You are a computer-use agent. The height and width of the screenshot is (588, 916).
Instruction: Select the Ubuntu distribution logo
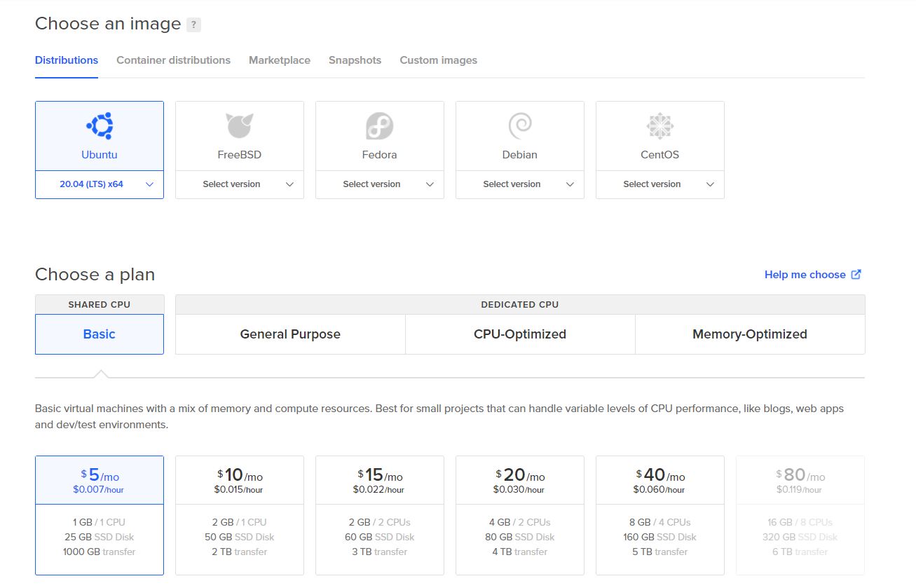[100, 126]
